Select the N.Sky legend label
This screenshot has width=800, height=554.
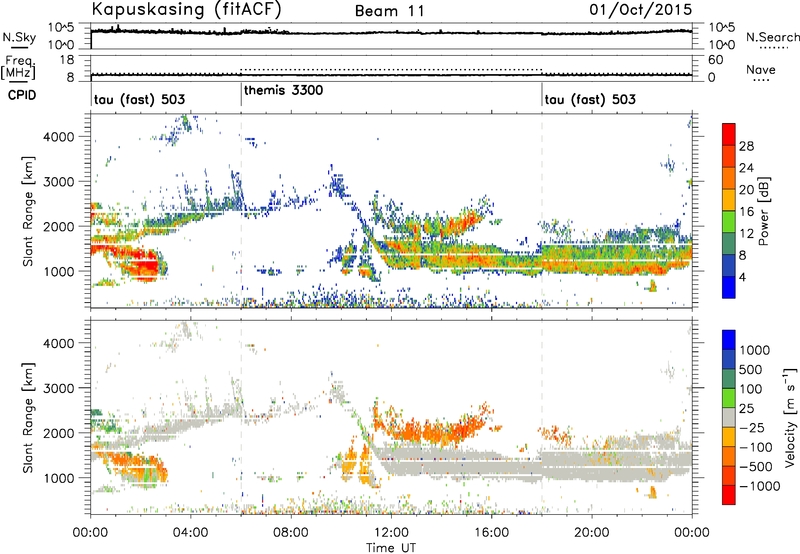(19, 37)
